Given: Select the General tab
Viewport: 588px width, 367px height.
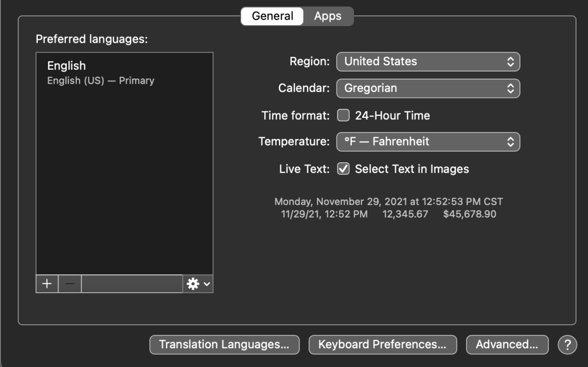Looking at the screenshot, I should pos(272,16).
